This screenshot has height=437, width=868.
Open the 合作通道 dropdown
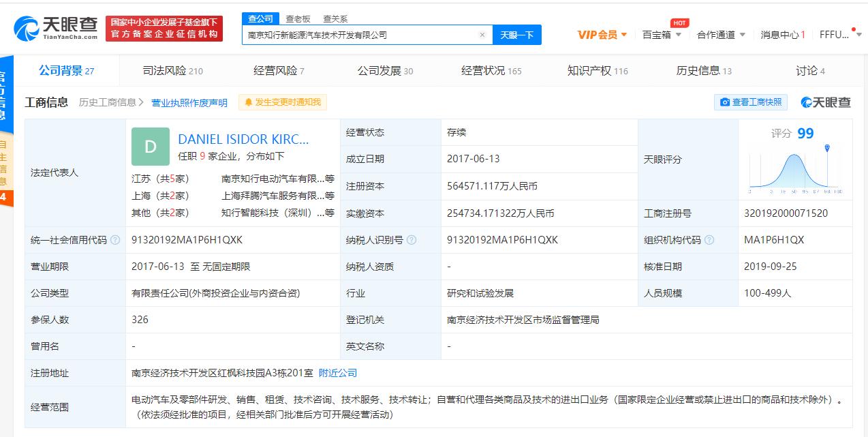pyautogui.click(x=721, y=35)
